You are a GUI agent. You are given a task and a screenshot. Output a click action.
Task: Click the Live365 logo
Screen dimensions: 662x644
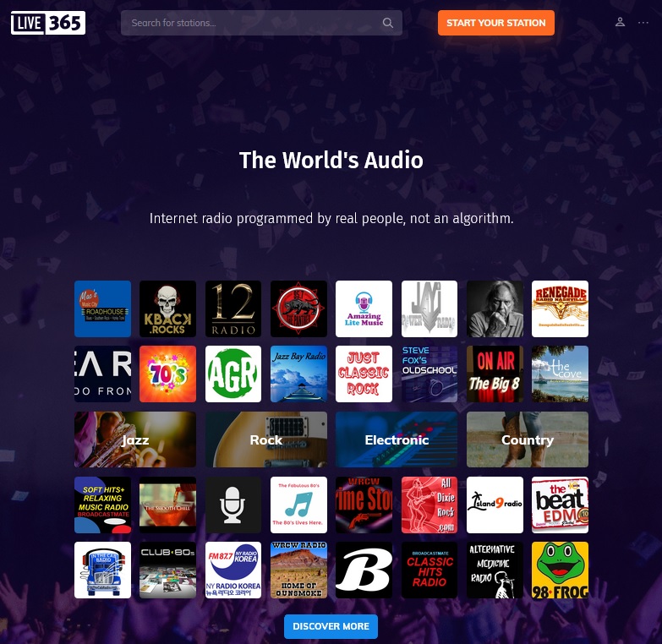tap(48, 23)
